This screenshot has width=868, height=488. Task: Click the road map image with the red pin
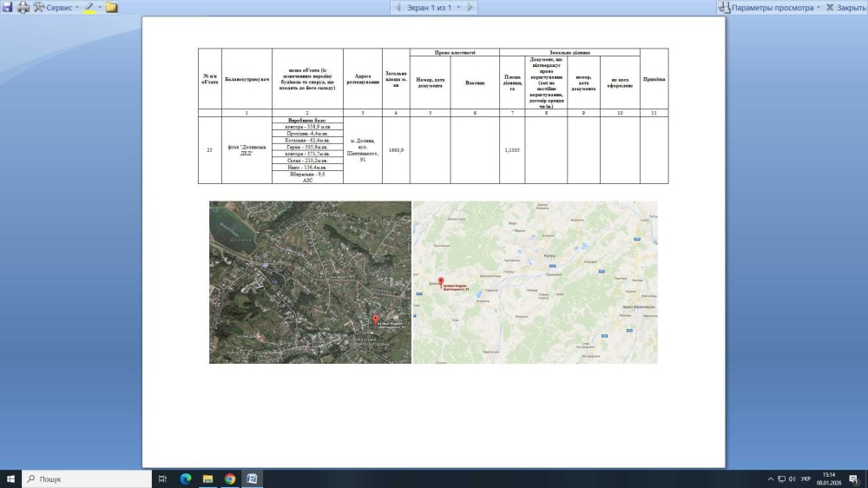pyautogui.click(x=535, y=282)
